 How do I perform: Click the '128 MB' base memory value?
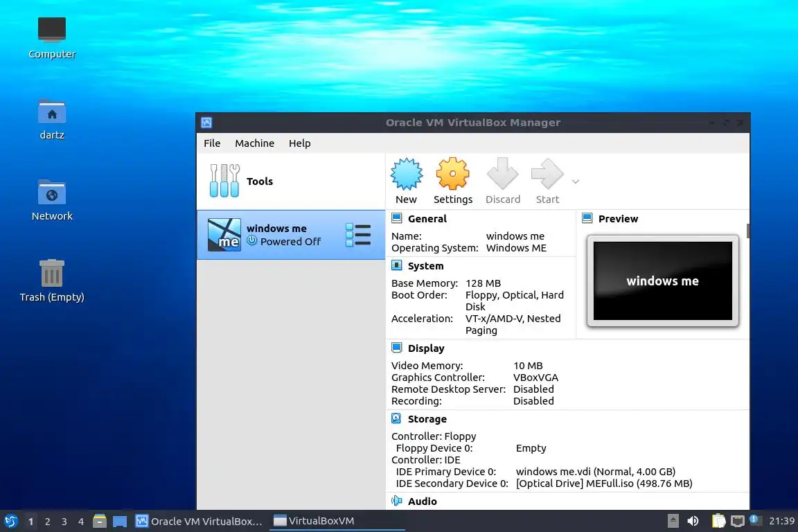click(x=483, y=283)
